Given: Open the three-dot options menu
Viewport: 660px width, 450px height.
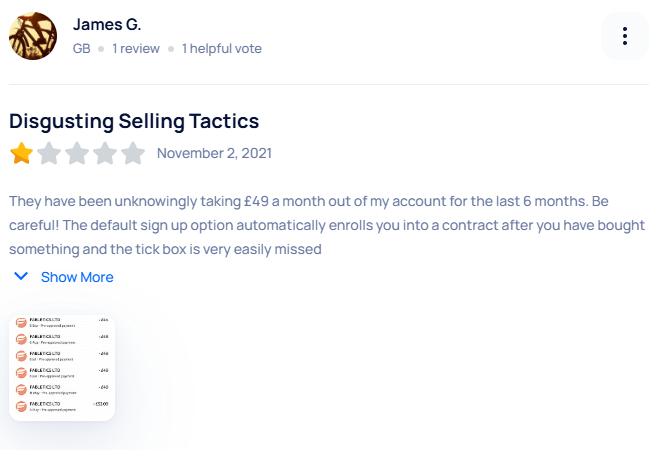Looking at the screenshot, I should pos(625,36).
